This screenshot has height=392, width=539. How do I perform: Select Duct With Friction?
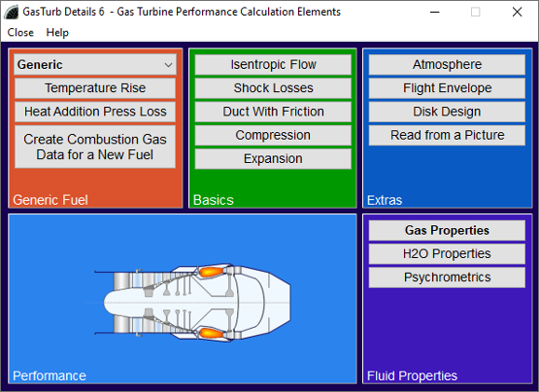273,112
